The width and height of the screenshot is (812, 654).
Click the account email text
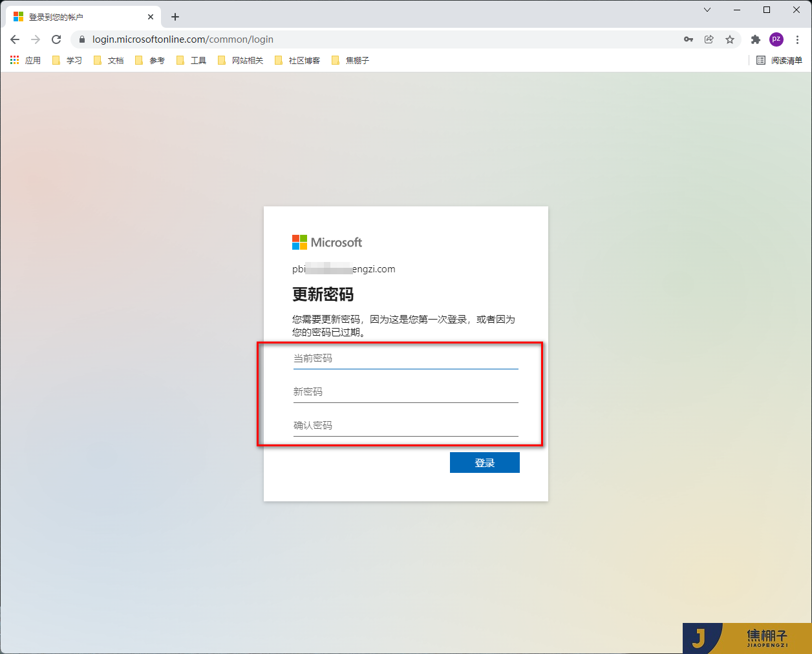(344, 269)
